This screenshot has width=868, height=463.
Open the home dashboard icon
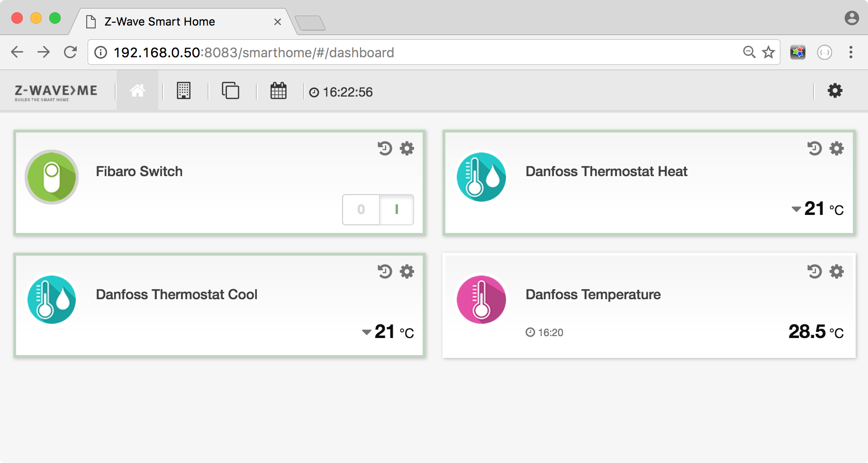(x=137, y=90)
